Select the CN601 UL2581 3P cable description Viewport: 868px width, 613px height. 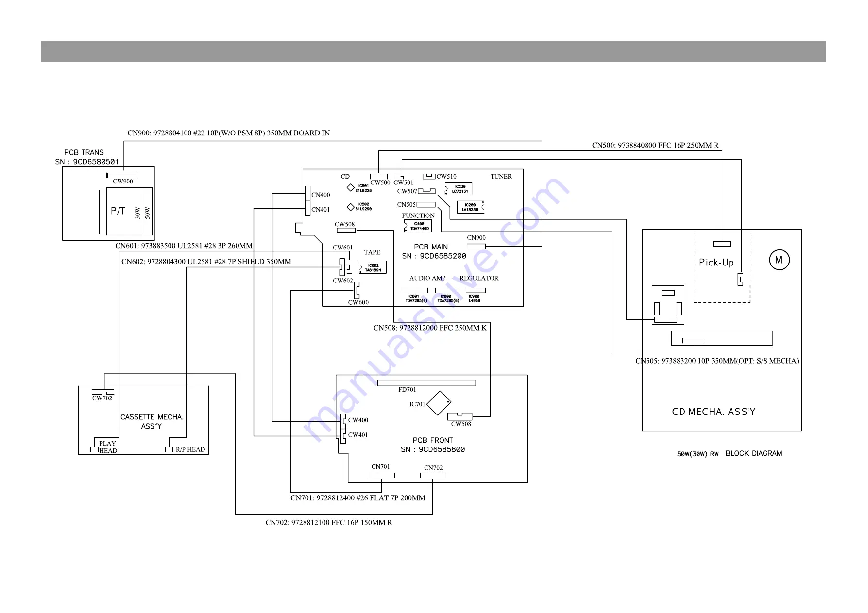point(184,246)
